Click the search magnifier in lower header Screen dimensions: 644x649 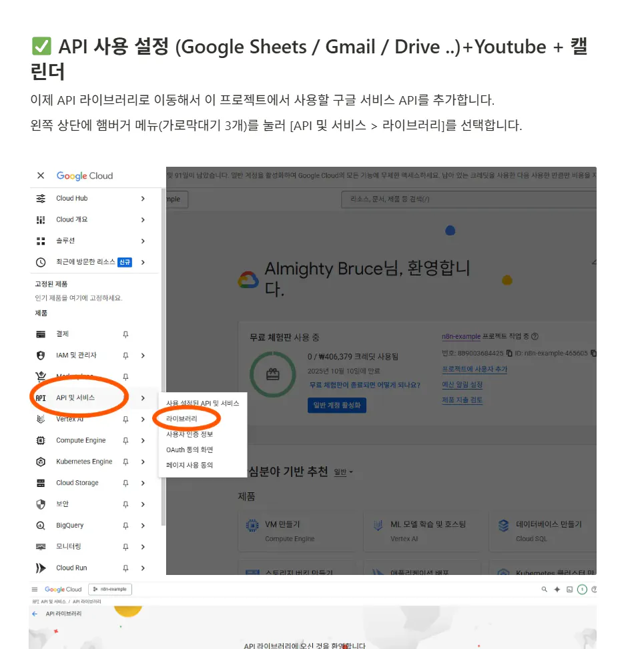(x=544, y=590)
